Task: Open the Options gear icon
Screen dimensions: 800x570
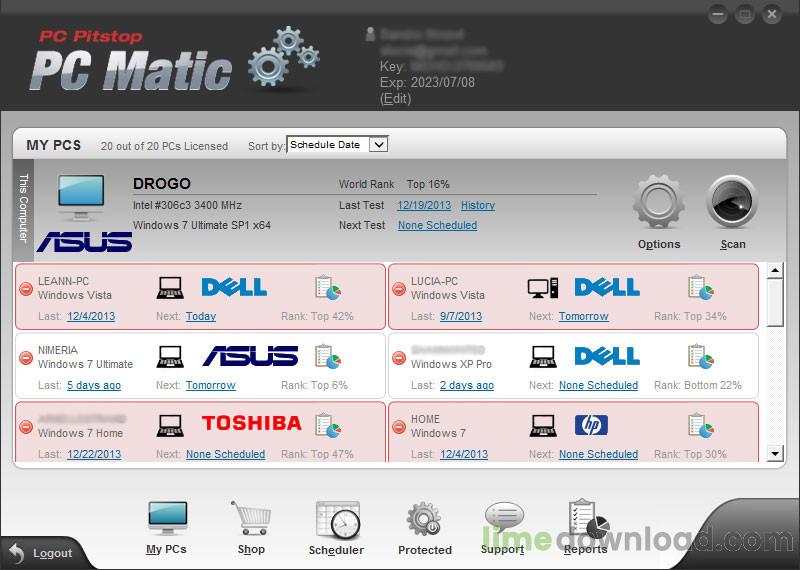Action: (x=659, y=202)
